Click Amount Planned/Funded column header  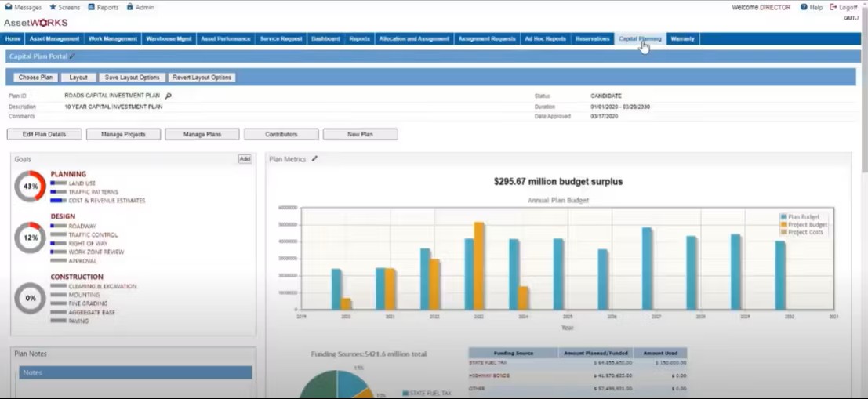tap(596, 353)
